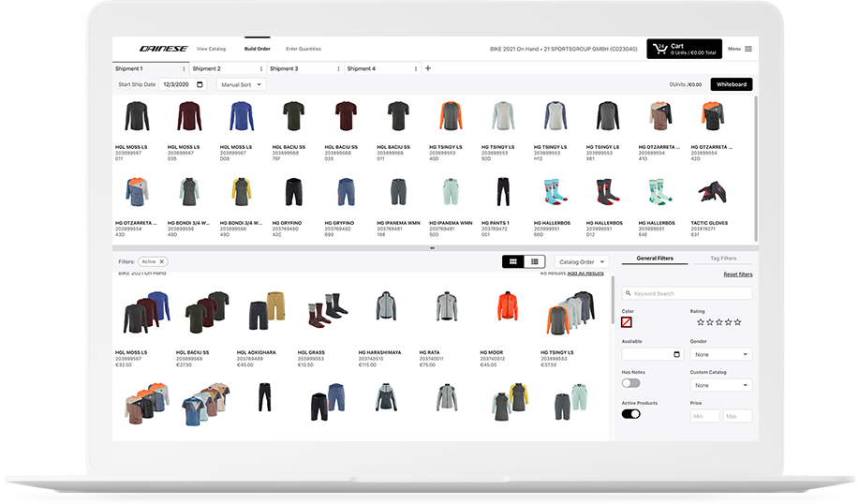The image size is (859, 504).
Task: Click the Price Min field
Action: click(x=704, y=416)
